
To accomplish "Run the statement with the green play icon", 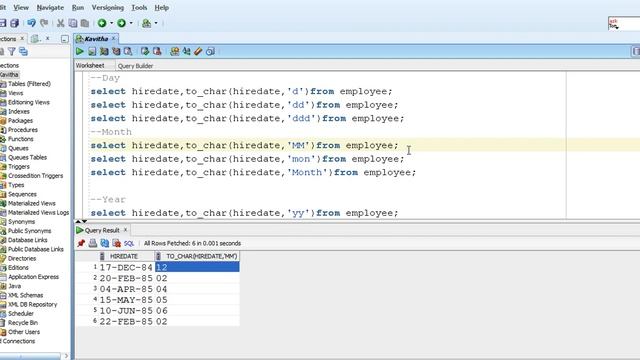I will point(80,51).
